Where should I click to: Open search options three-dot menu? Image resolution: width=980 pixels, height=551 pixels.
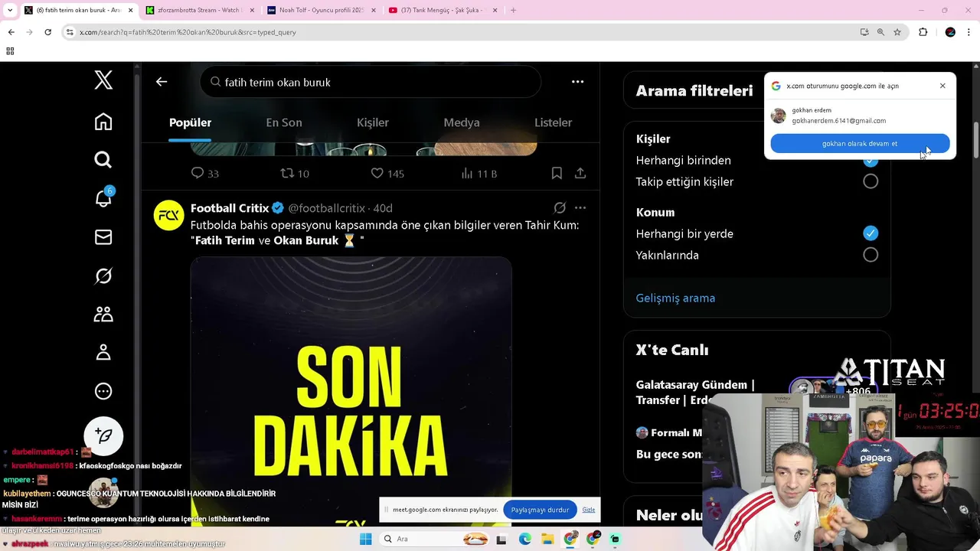click(578, 82)
